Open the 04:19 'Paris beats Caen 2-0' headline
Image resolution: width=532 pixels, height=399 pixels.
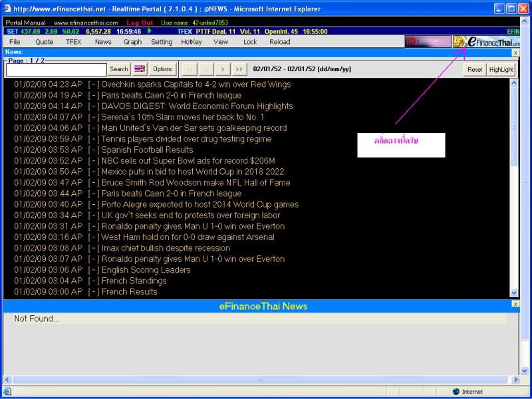click(x=172, y=95)
